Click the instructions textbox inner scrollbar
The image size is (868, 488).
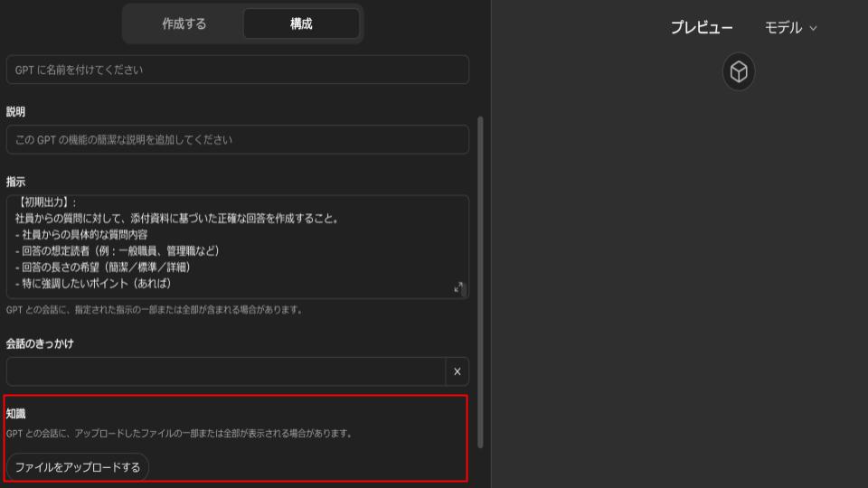pyautogui.click(x=465, y=291)
